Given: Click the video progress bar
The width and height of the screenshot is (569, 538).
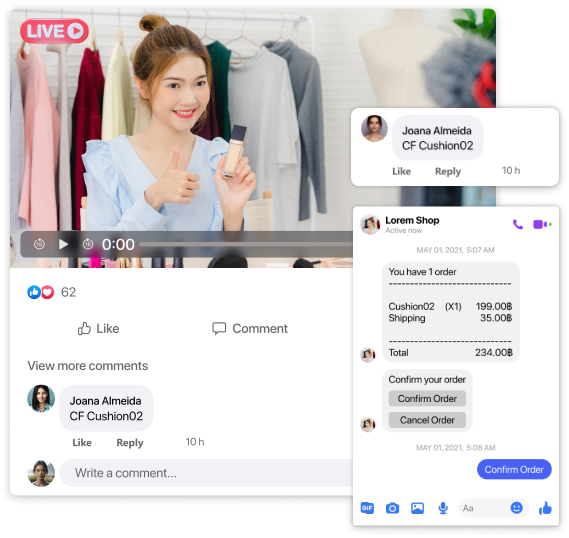Looking at the screenshot, I should 246,245.
